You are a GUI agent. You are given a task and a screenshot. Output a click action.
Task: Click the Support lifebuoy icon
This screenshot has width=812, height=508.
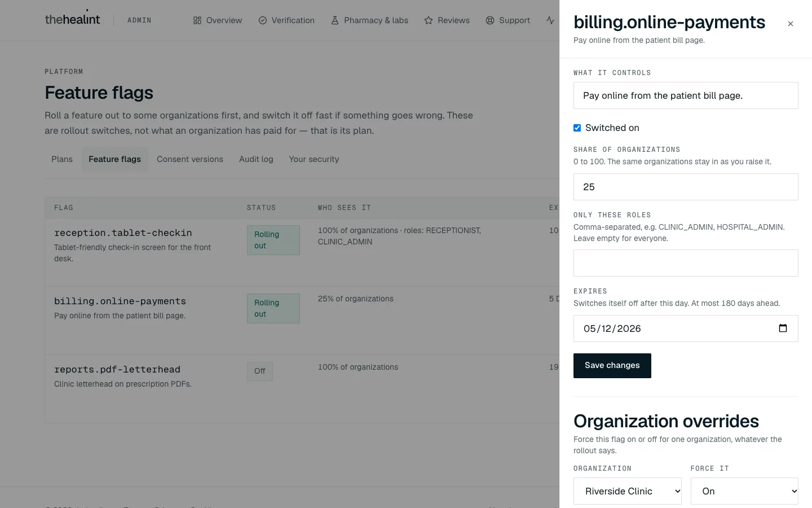point(490,20)
